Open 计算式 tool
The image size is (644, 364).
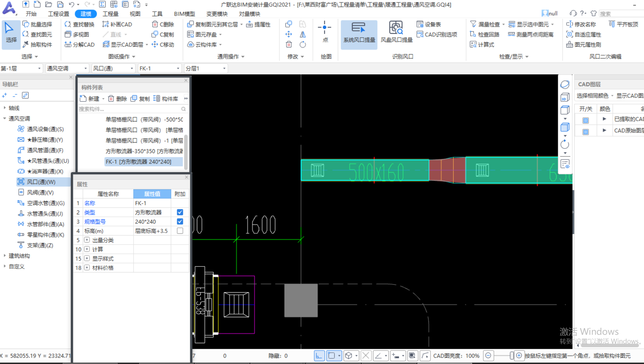pyautogui.click(x=482, y=45)
